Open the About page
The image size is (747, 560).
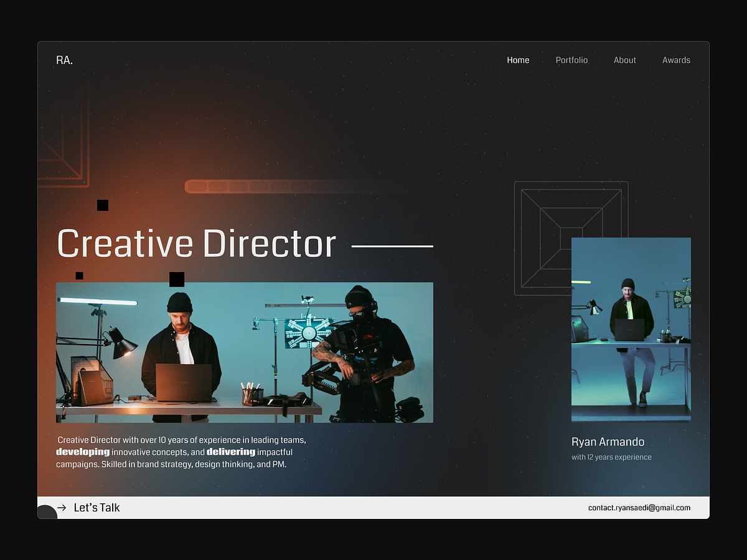624,60
